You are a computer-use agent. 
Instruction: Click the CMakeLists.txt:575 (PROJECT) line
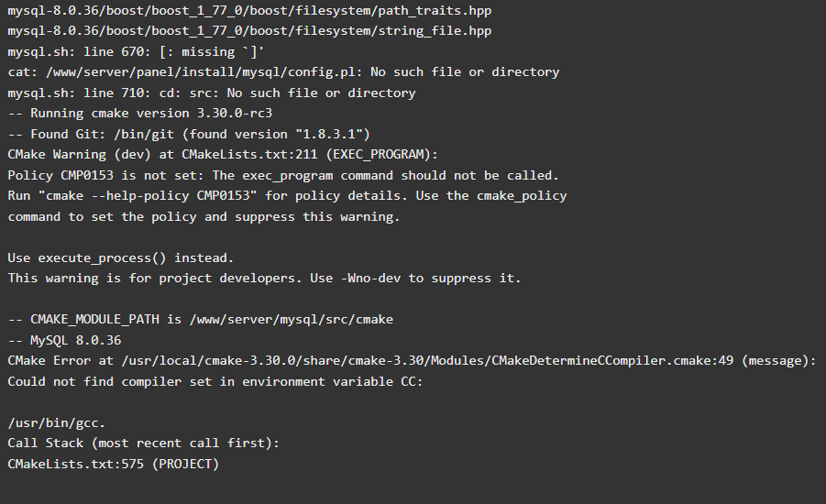pos(114,464)
